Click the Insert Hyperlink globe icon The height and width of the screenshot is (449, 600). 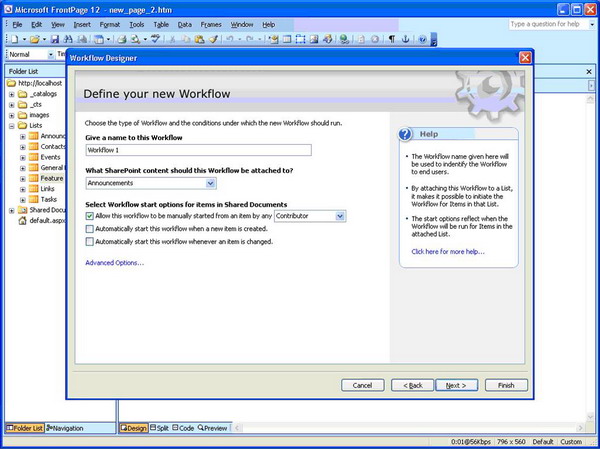344,39
